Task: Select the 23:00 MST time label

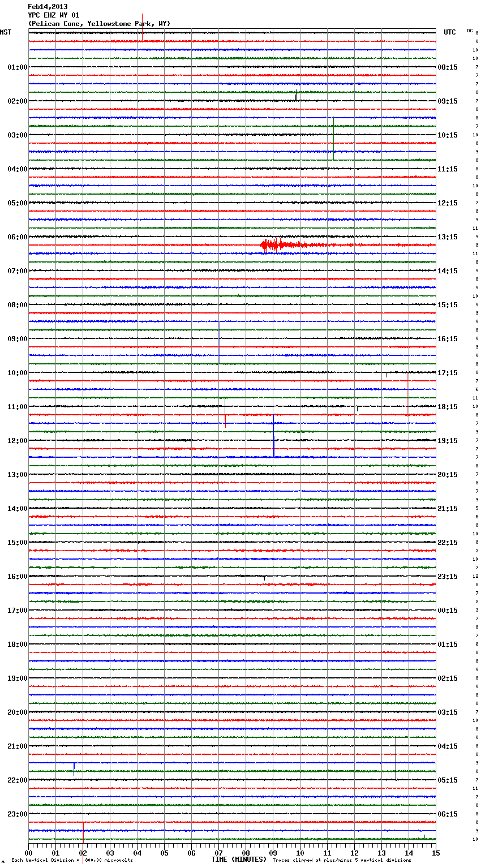Action: tap(18, 814)
